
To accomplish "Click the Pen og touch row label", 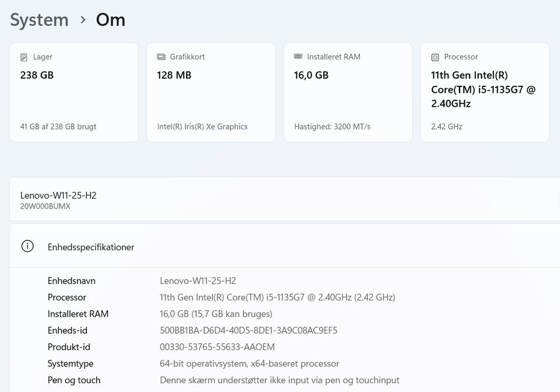I will pos(74,380).
